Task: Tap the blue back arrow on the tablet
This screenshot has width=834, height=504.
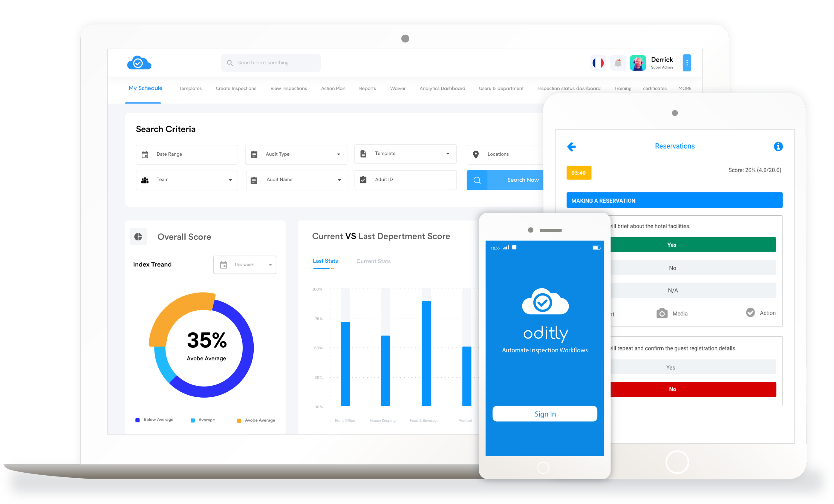Action: pos(571,147)
